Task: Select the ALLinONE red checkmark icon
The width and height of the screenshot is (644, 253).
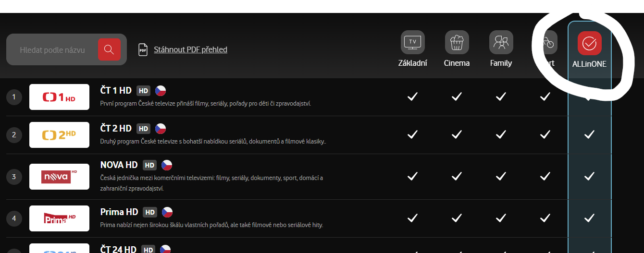Action: [x=589, y=43]
